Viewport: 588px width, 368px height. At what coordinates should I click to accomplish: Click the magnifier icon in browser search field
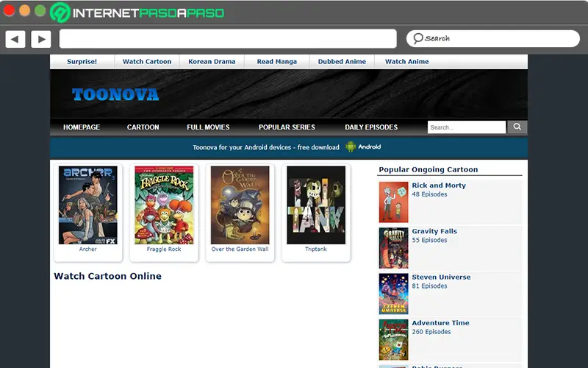tap(417, 38)
